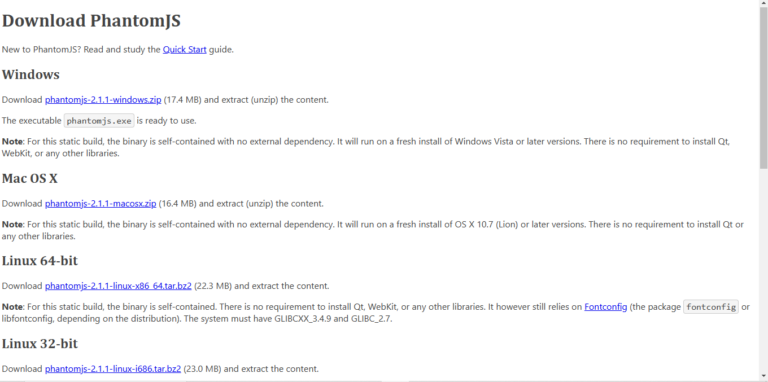Click the Linux 32-bit section heading
The width and height of the screenshot is (768, 382).
40,343
